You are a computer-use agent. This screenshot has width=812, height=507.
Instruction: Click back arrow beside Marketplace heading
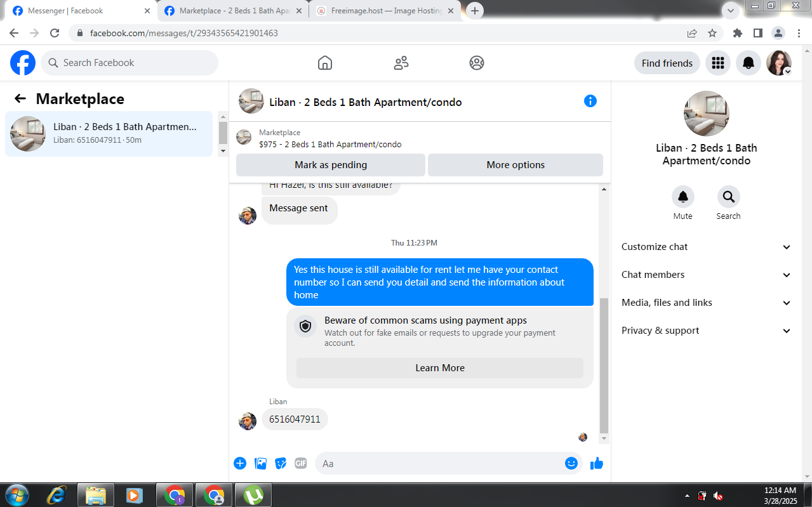coord(20,98)
